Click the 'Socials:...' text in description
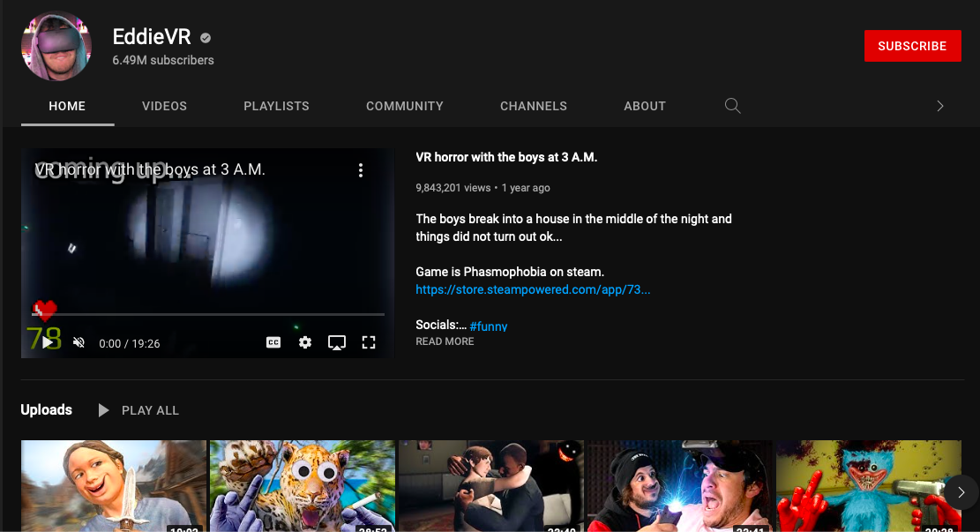 [441, 325]
